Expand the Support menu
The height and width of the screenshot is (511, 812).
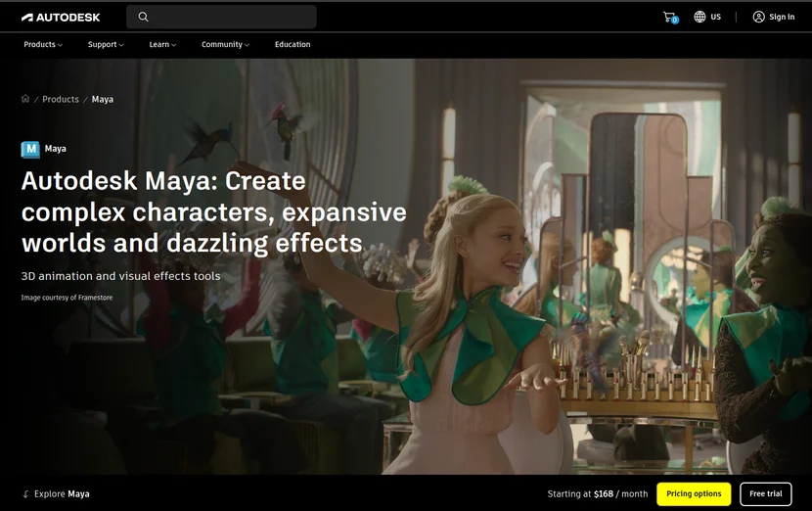tap(106, 45)
